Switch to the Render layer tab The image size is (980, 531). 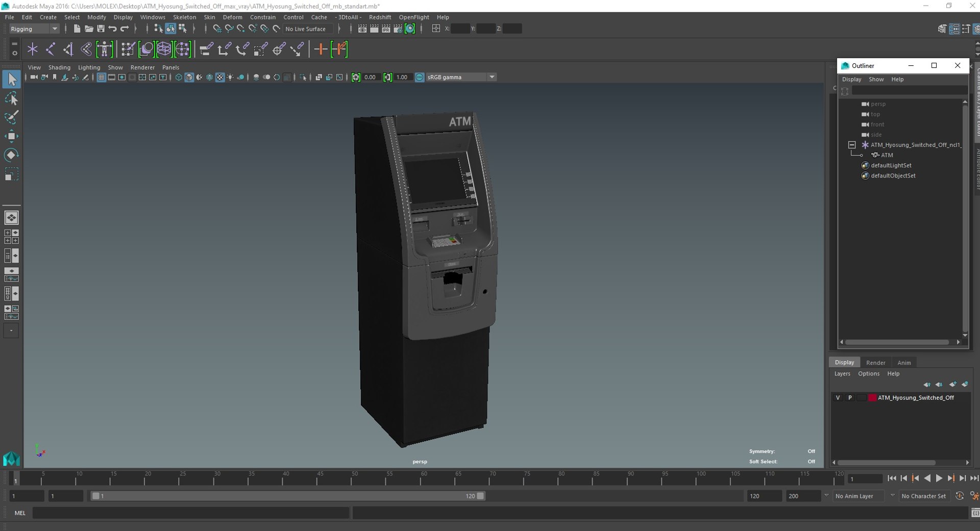click(875, 363)
